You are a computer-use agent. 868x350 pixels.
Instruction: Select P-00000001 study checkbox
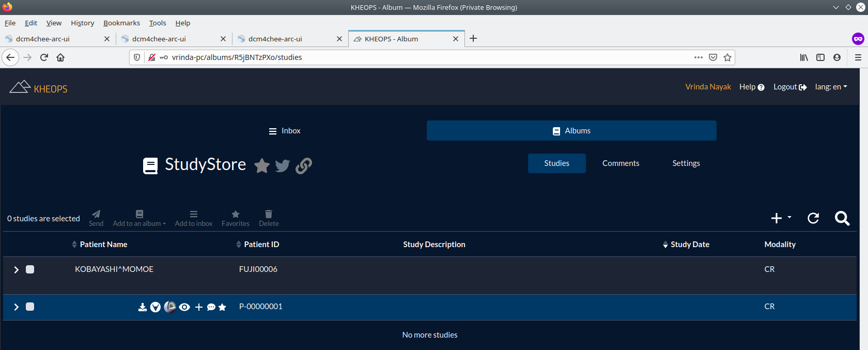pos(30,307)
